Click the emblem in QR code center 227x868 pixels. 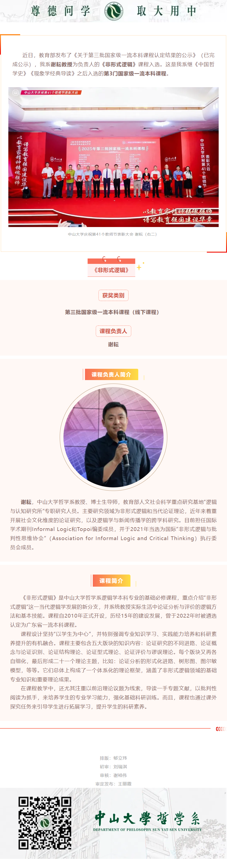[44, 823]
